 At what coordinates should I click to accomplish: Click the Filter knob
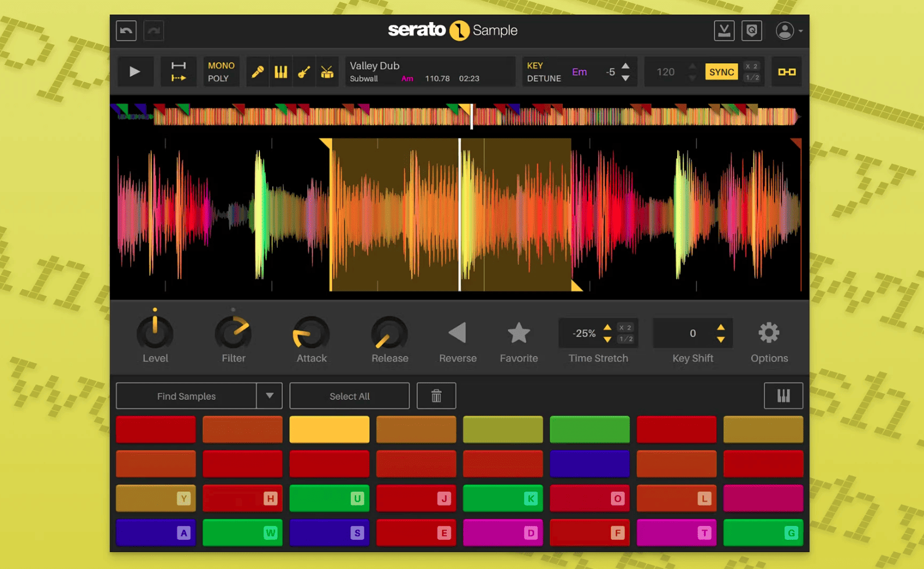pos(233,333)
